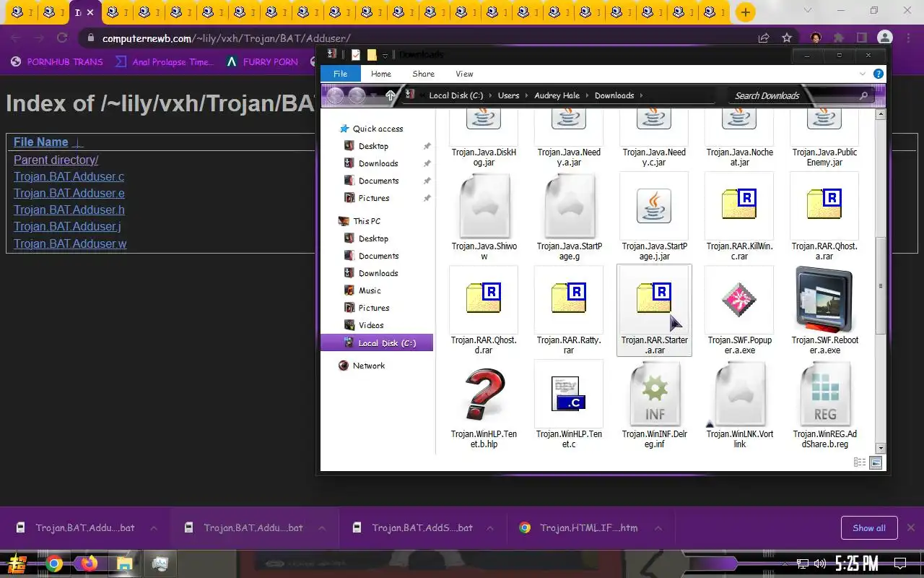Open Chrome new tab plus button

click(745, 12)
